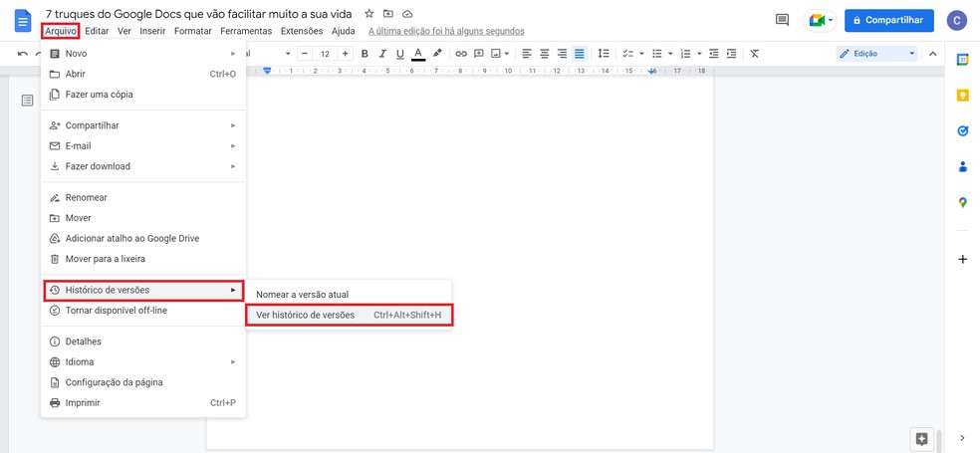Align text right
Screen dimensions: 980x453
562,54
